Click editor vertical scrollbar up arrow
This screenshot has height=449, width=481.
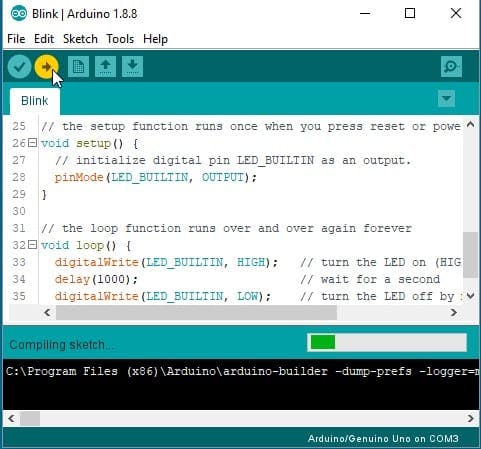point(470,125)
